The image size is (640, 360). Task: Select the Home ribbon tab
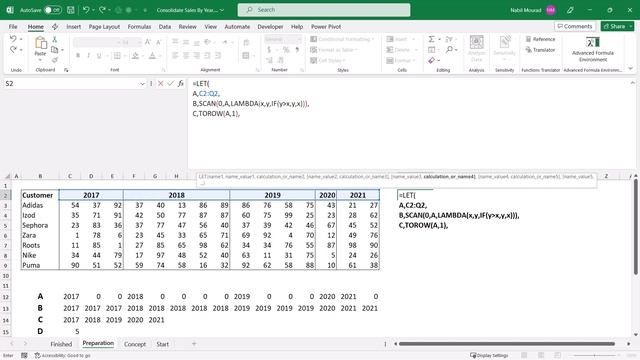pyautogui.click(x=36, y=27)
